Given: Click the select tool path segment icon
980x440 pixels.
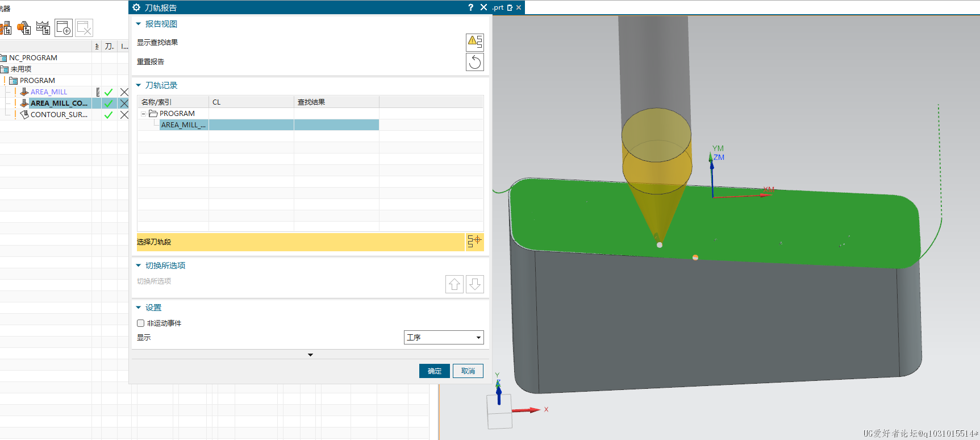Looking at the screenshot, I should pyautogui.click(x=474, y=242).
